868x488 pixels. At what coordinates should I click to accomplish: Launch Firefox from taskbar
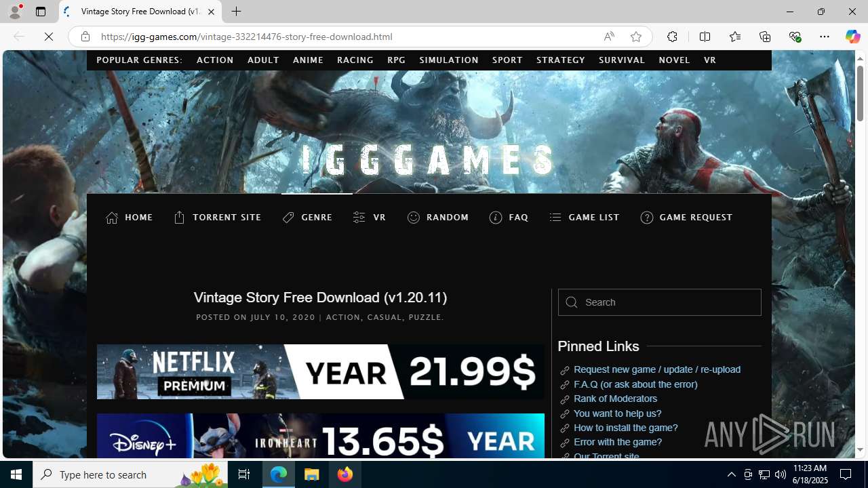point(345,474)
